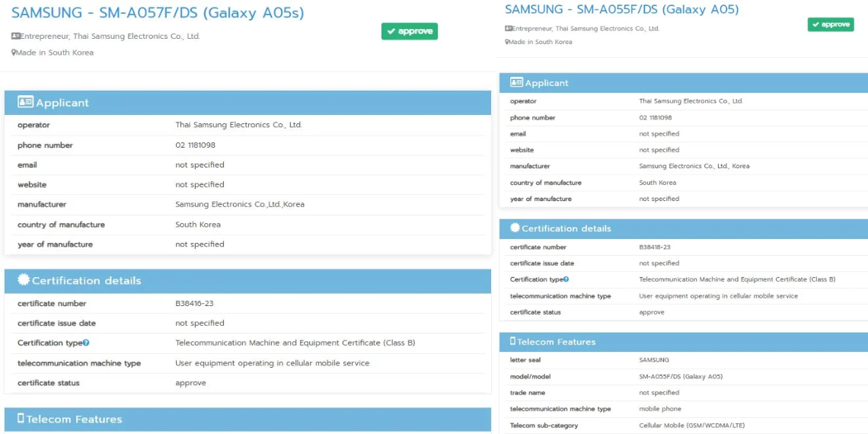Select the certificate status approve value in A05s panel

click(x=190, y=383)
